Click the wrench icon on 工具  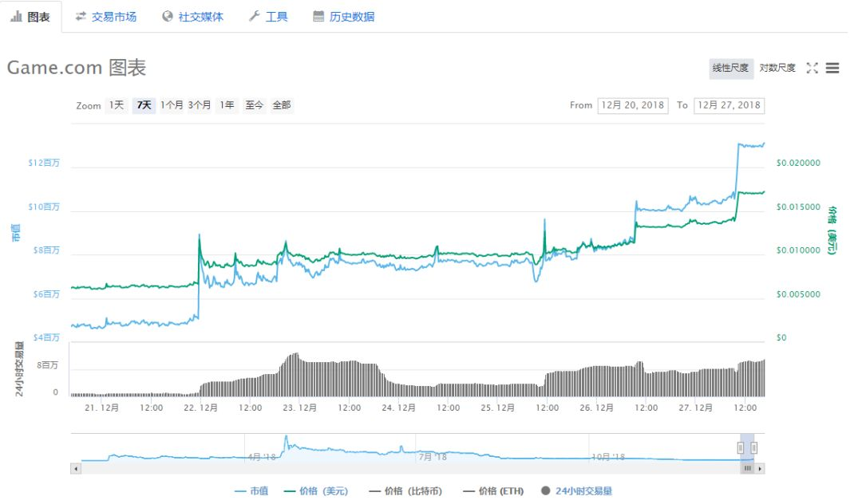(x=254, y=17)
